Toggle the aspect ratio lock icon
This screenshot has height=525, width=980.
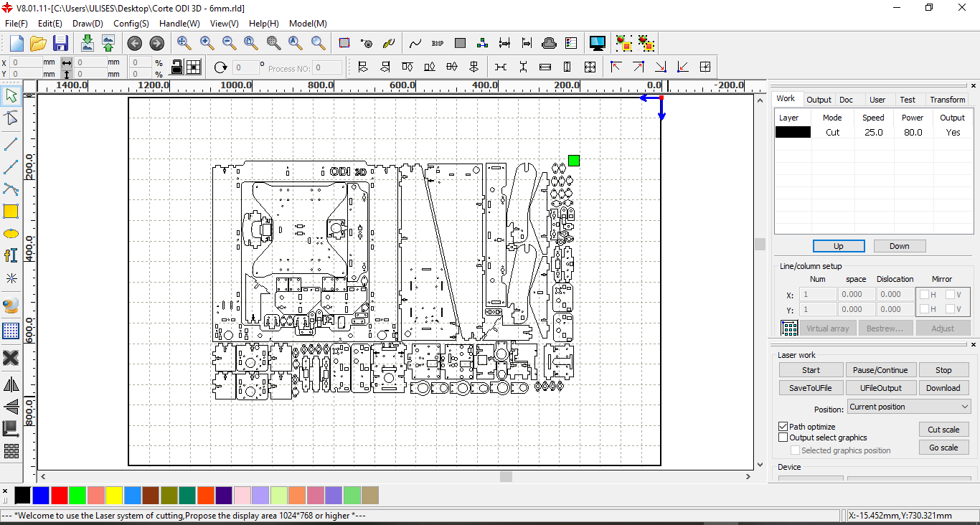pyautogui.click(x=176, y=67)
